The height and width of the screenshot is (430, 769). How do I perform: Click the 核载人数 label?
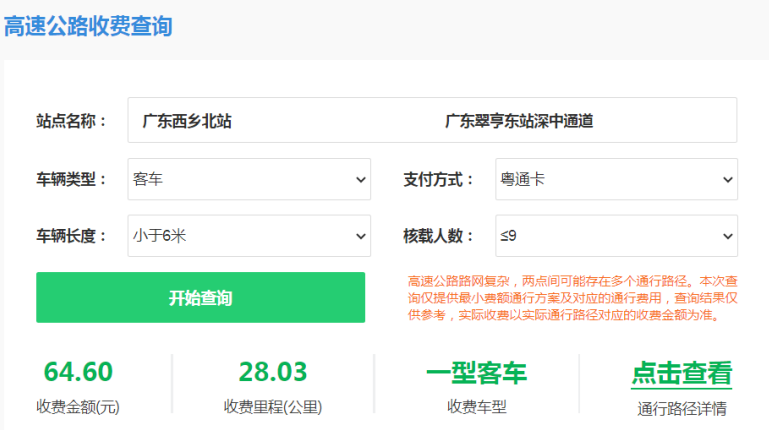pyautogui.click(x=439, y=236)
